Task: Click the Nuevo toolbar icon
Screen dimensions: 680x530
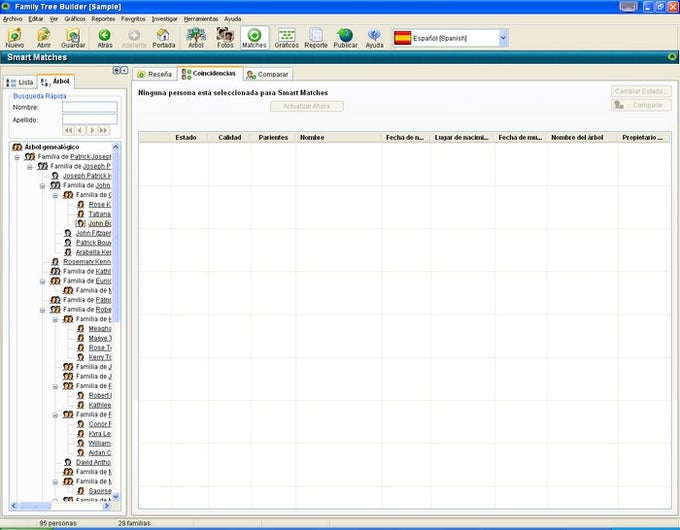Action: point(15,37)
